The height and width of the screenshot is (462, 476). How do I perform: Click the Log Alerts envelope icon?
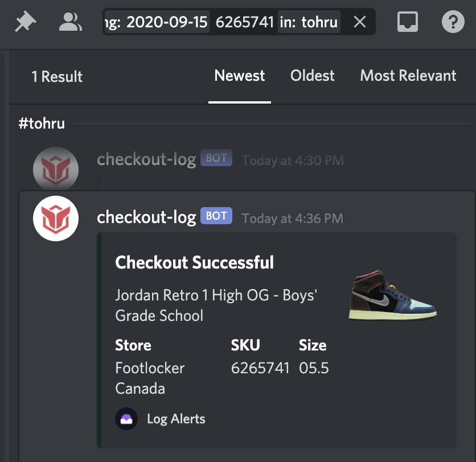click(x=126, y=419)
